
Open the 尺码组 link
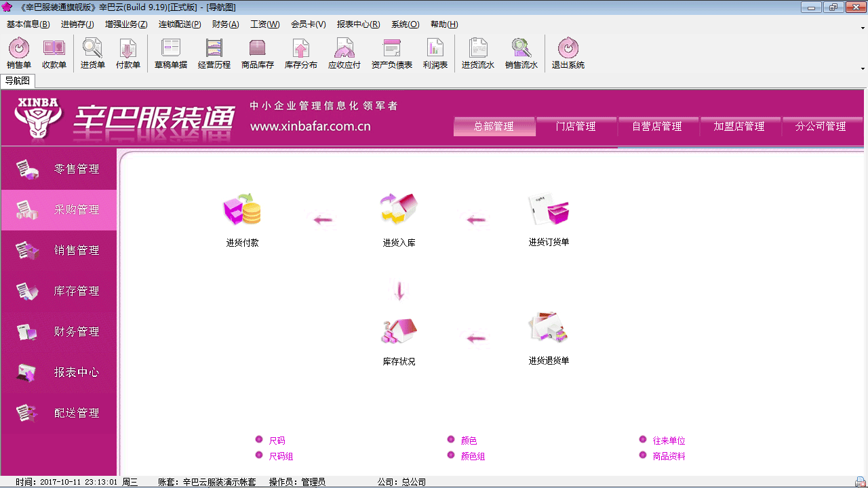[281, 457]
